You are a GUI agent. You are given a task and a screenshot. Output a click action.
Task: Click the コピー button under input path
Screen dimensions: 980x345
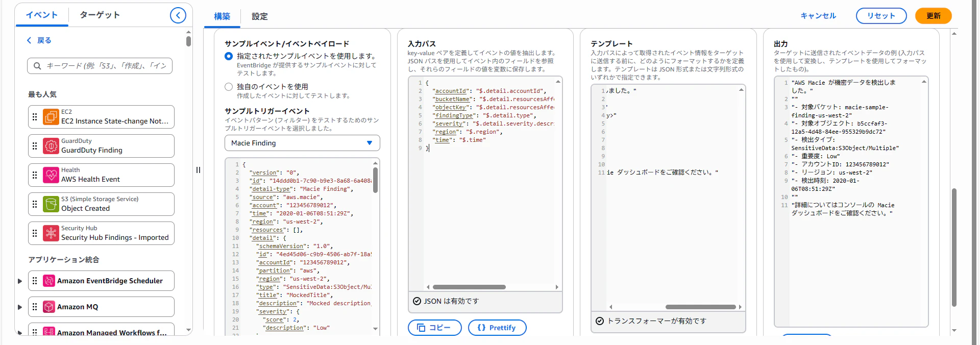[435, 328]
